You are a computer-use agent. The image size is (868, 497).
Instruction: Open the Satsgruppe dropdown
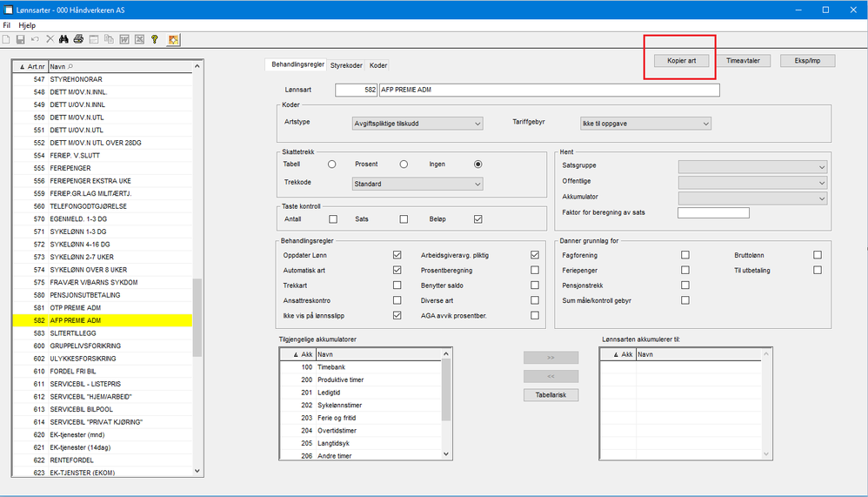pyautogui.click(x=751, y=167)
